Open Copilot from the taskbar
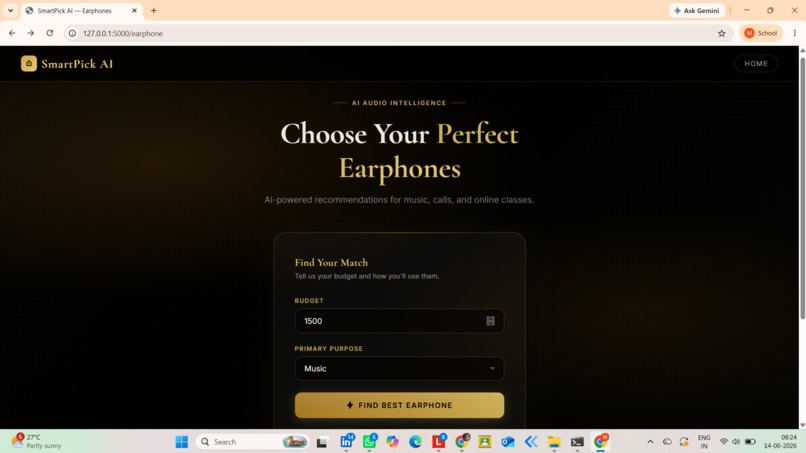The height and width of the screenshot is (453, 806). tap(393, 442)
